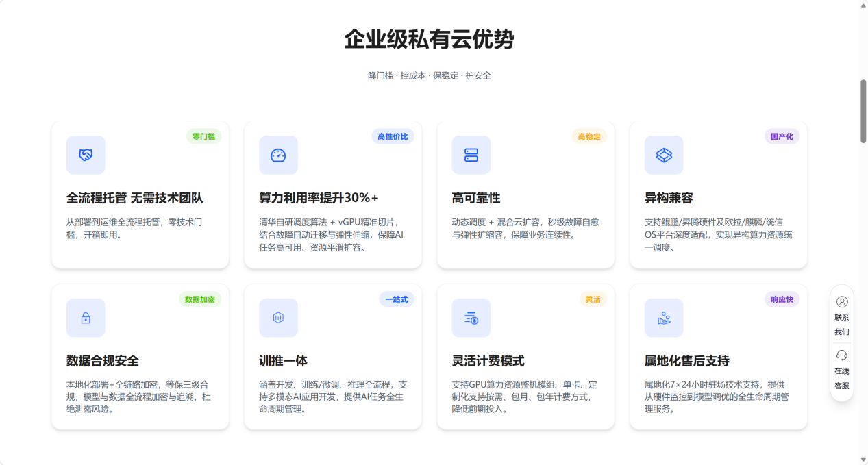Click the 数据加密 green badge
The image size is (868, 465).
coord(200,299)
